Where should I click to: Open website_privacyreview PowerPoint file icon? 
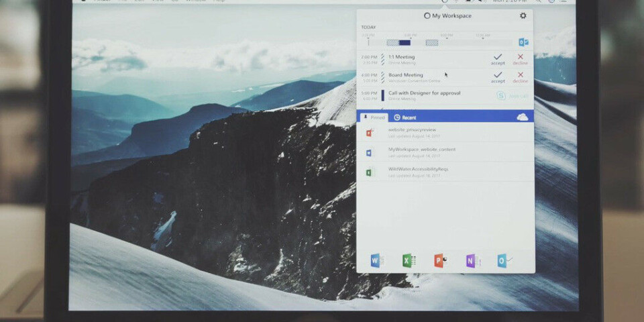369,132
